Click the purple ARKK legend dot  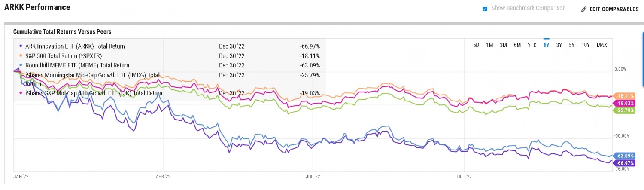tap(21, 46)
